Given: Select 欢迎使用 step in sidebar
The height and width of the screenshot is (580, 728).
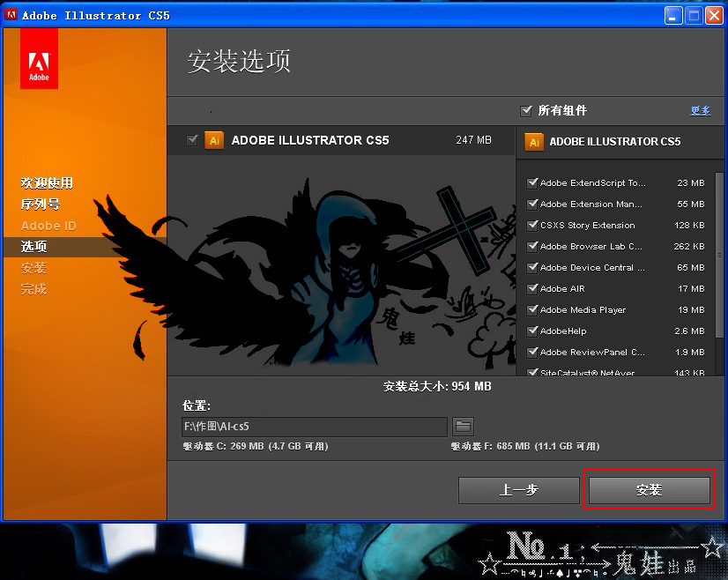Looking at the screenshot, I should tap(47, 183).
